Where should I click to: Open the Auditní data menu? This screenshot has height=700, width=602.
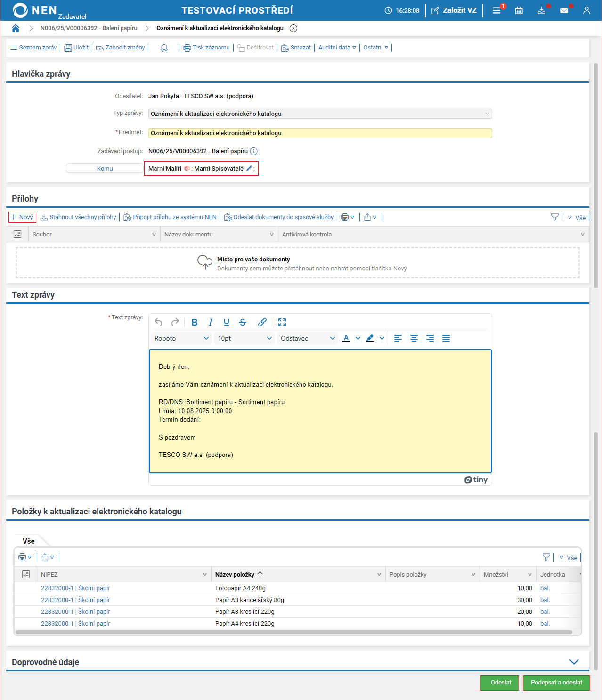click(x=337, y=48)
